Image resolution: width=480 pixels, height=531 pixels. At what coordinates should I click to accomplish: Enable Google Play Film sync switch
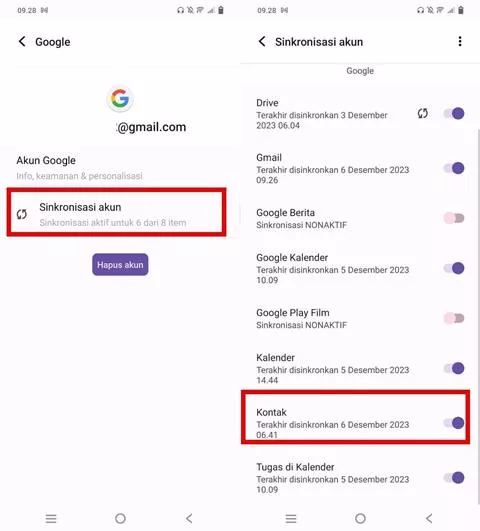pos(454,318)
